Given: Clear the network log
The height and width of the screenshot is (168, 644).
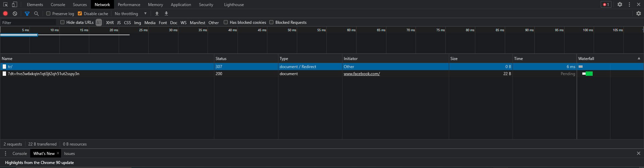Looking at the screenshot, I should 15,14.
